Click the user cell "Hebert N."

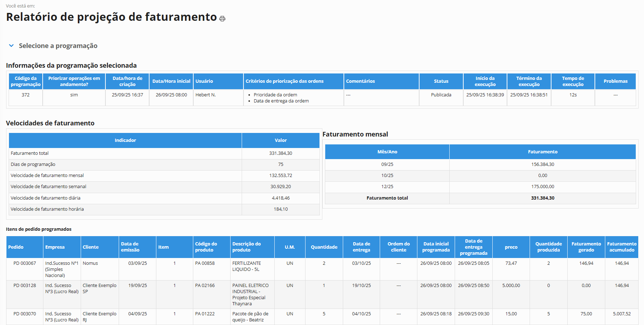205,95
